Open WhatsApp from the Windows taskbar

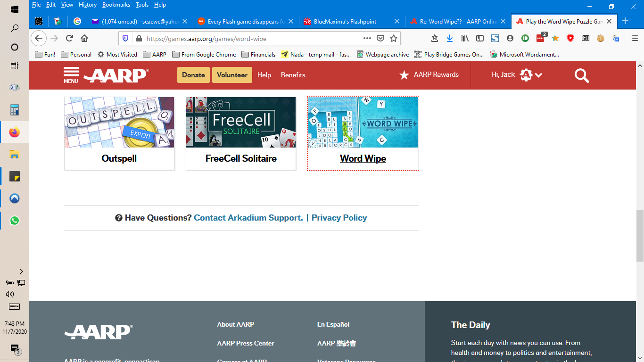[x=15, y=220]
